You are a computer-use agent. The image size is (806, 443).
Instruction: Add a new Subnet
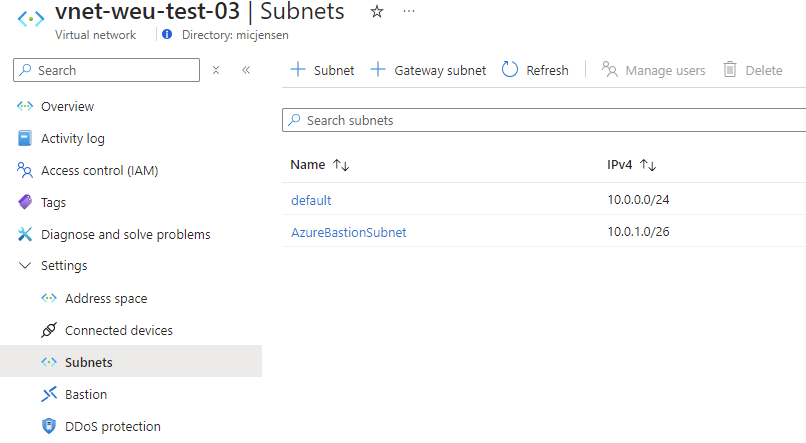(x=322, y=70)
